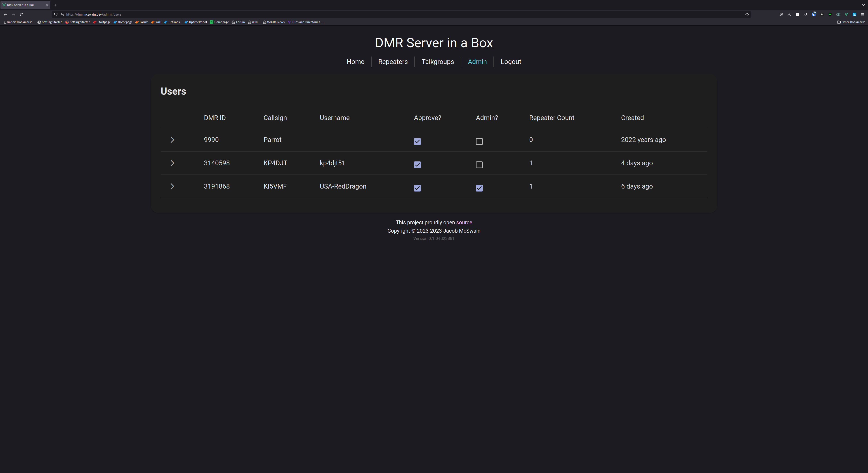Check Admin for Parrot user
868x473 pixels.
point(479,142)
